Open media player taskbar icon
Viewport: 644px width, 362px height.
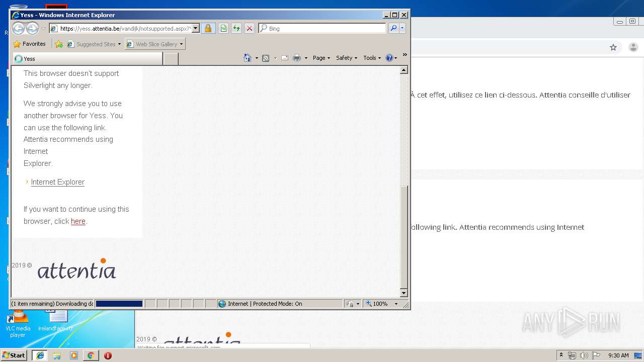[x=74, y=355]
